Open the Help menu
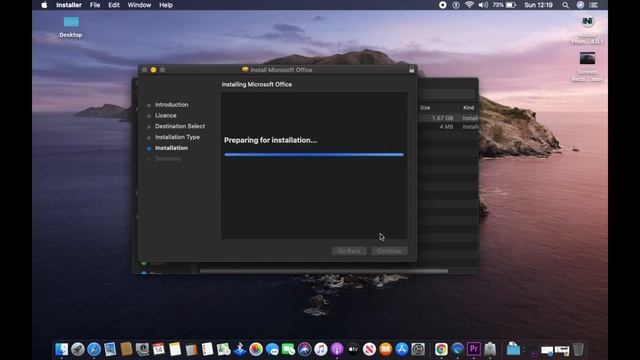Viewport: 640px width, 360px height. pyautogui.click(x=166, y=5)
